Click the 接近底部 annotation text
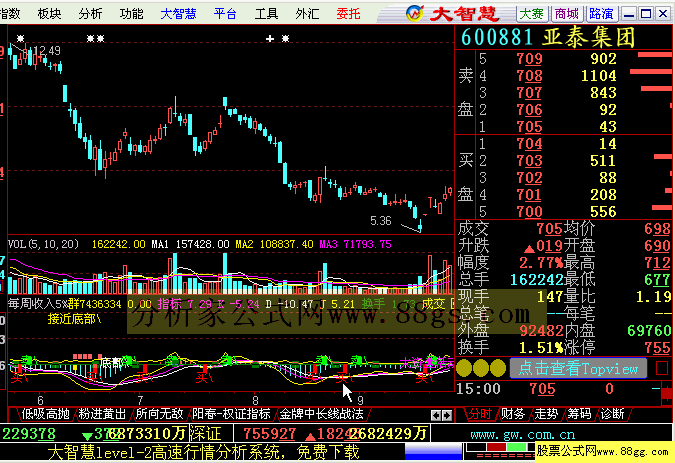Screen dimensions: 675x463 click(x=74, y=319)
